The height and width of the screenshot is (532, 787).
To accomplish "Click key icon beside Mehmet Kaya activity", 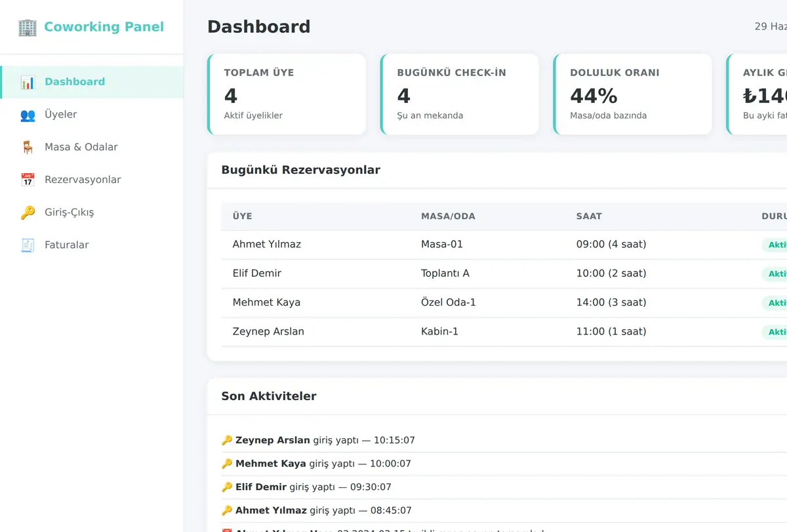I will coord(227,464).
